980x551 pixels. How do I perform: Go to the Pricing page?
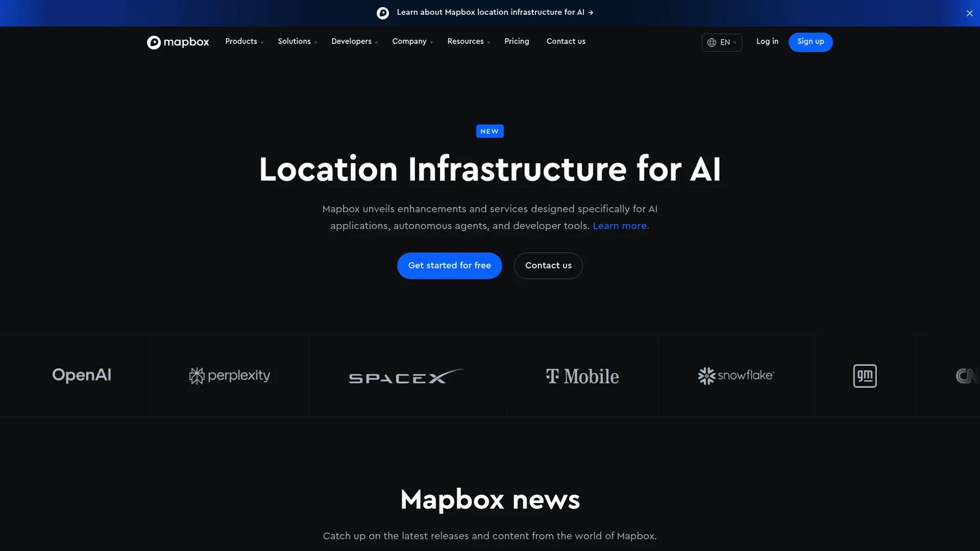[517, 41]
